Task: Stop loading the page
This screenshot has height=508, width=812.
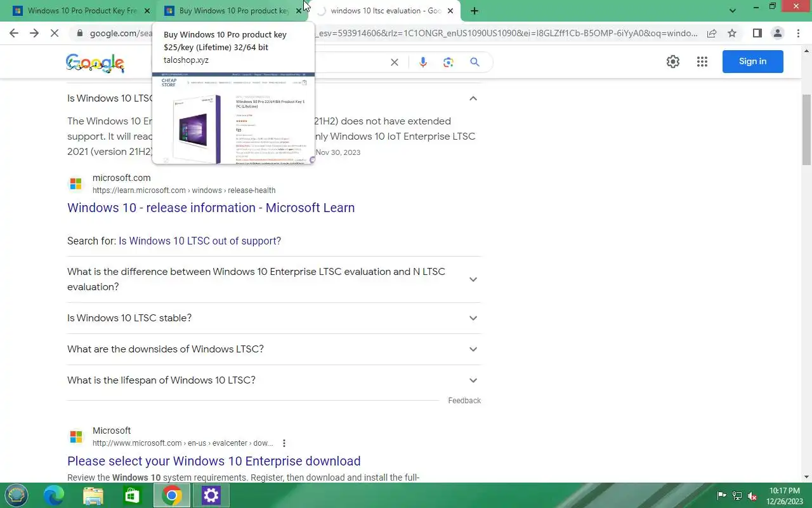Action: [55, 34]
